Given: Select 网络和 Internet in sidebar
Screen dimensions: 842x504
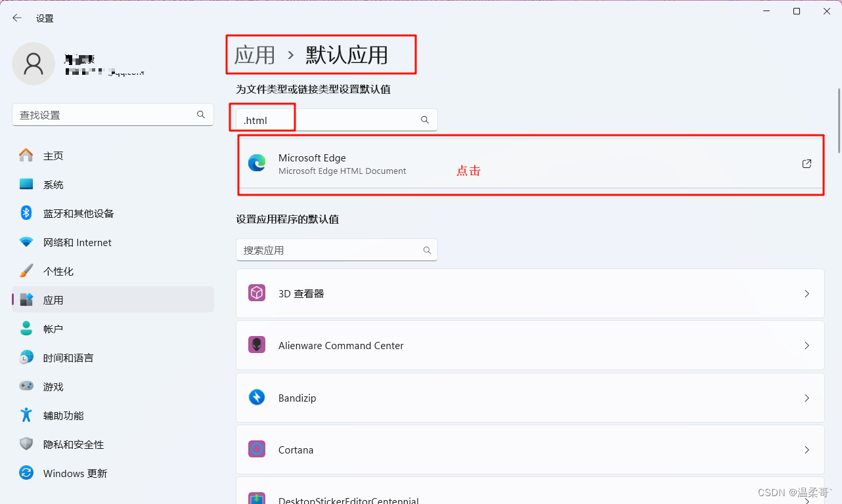Looking at the screenshot, I should point(113,242).
